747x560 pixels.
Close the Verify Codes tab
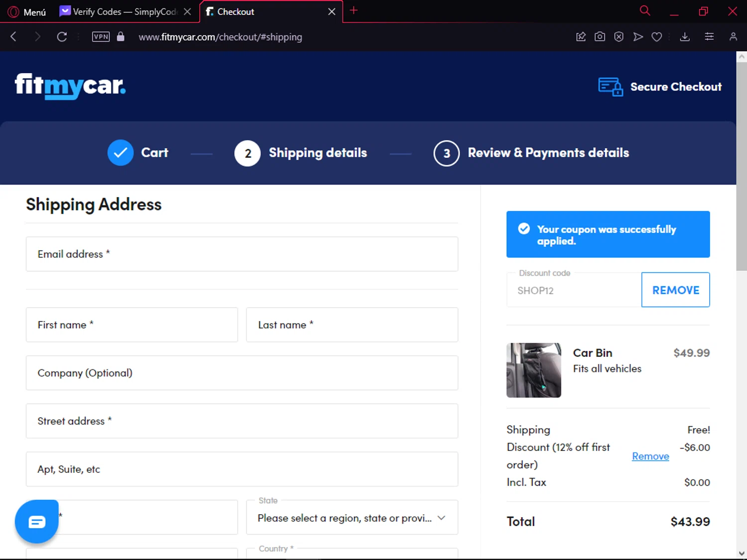[187, 11]
